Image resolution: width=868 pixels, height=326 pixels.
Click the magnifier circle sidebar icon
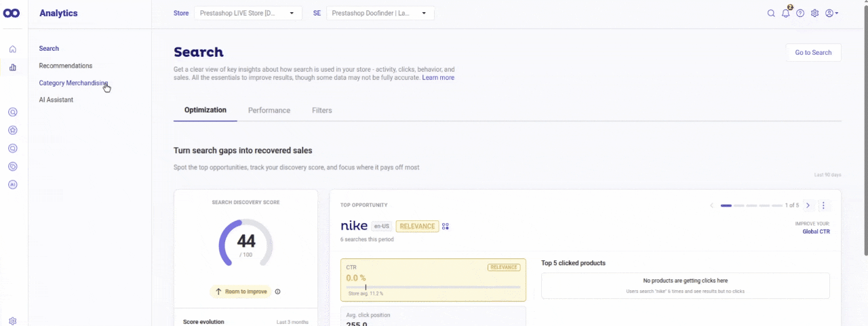tap(12, 113)
